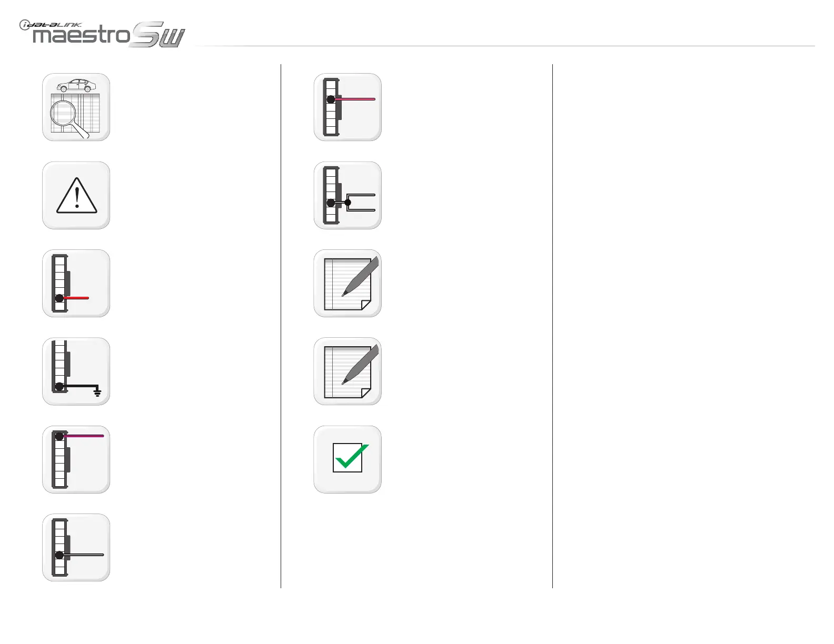The height and width of the screenshot is (644, 834).
Task: Click the connector icon with red wire
Action: click(76, 284)
